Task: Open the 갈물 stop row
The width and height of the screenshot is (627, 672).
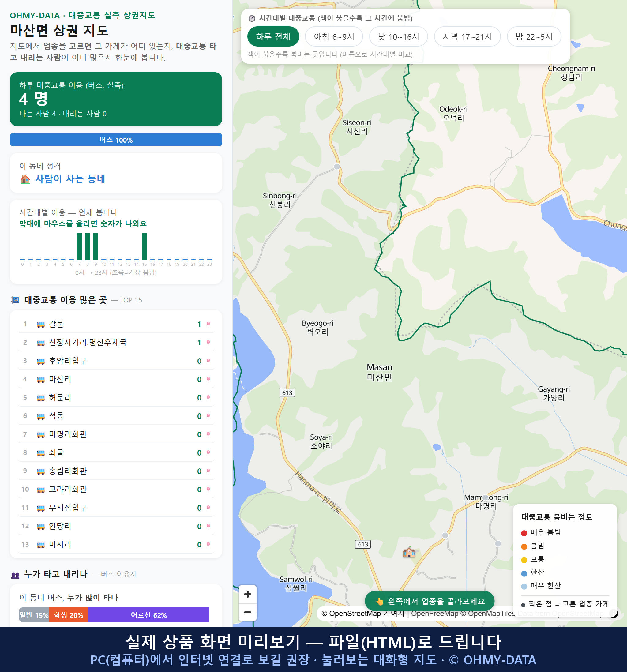Action: point(116,324)
